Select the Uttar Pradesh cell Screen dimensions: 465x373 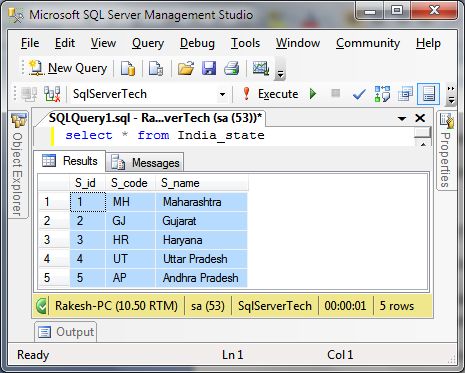pos(202,259)
